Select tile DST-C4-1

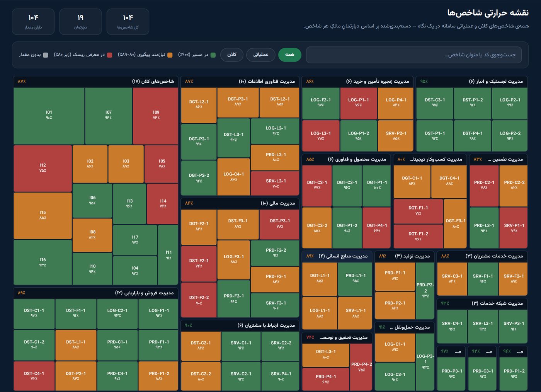coord(34,376)
